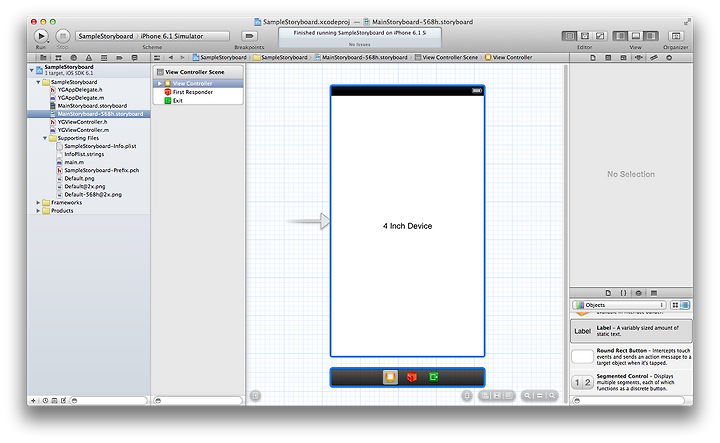720x443 pixels.
Task: Collapse the Supporting Files group
Action: click(x=45, y=138)
